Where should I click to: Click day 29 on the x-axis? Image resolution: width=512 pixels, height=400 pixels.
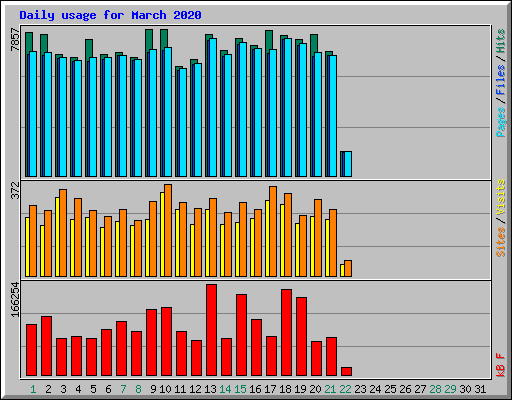(450, 389)
